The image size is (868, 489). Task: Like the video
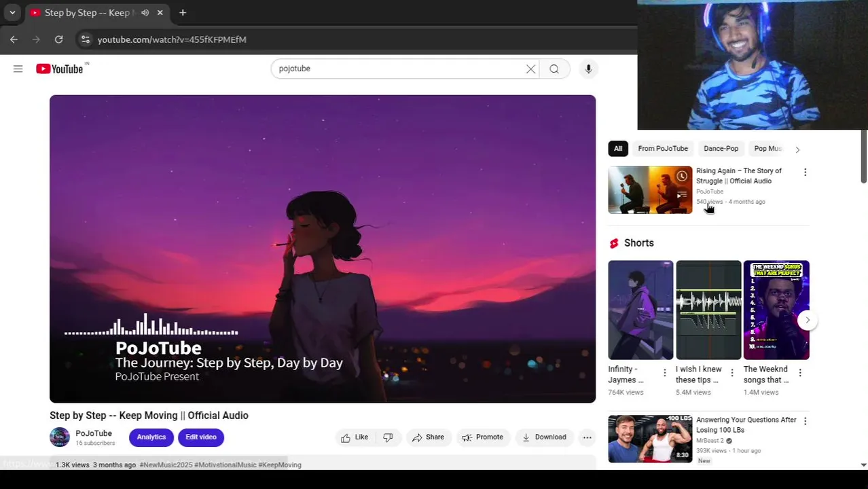coord(355,437)
